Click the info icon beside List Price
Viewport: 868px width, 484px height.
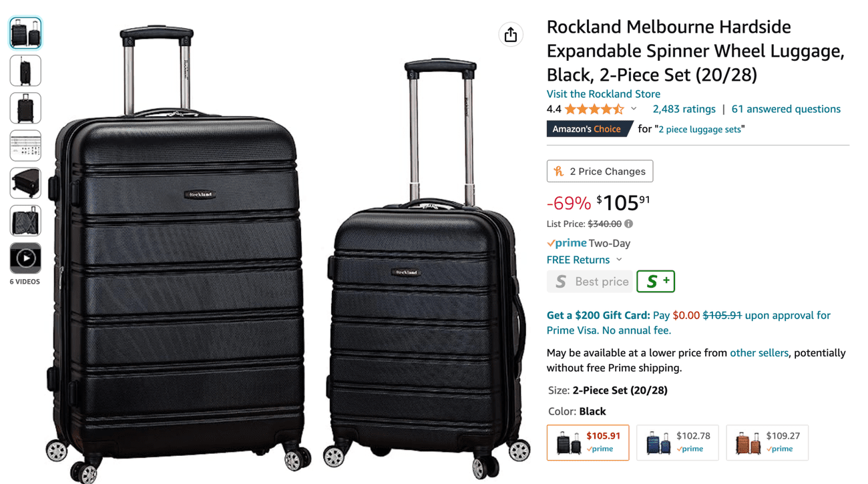(x=628, y=224)
